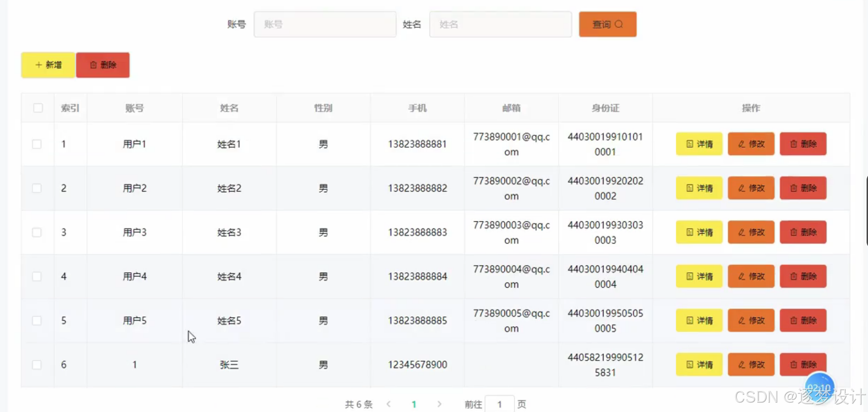Click the red 删除 button above table
This screenshot has height=412, width=868.
click(x=103, y=65)
